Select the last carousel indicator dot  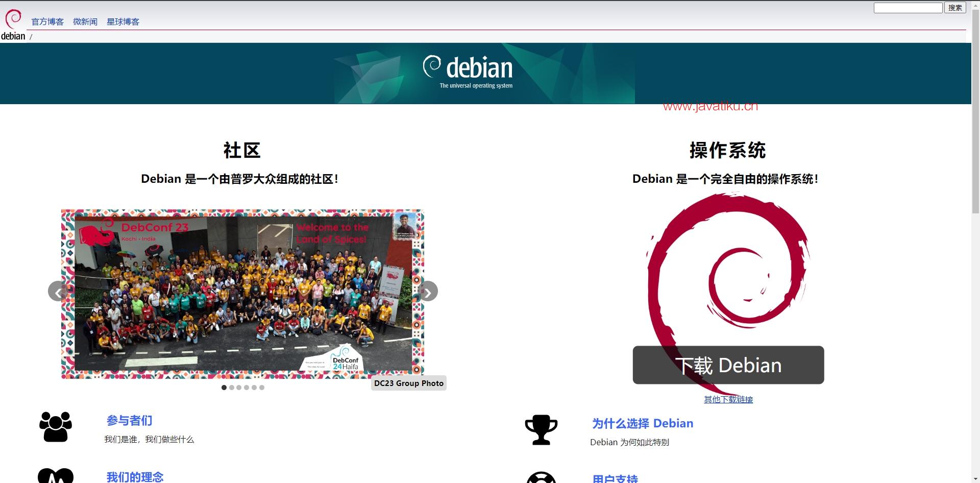(262, 388)
